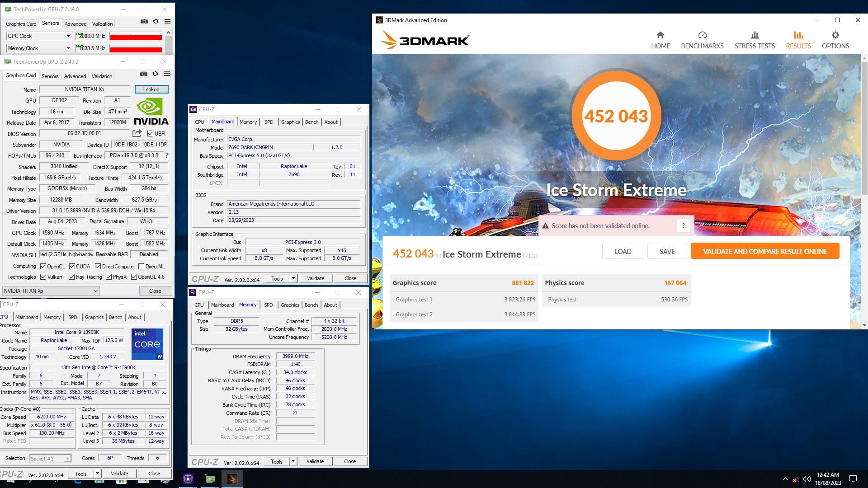This screenshot has height=488, width=868.
Task: Open Validation tab in GPU-Z Sensors window
Action: [x=102, y=24]
